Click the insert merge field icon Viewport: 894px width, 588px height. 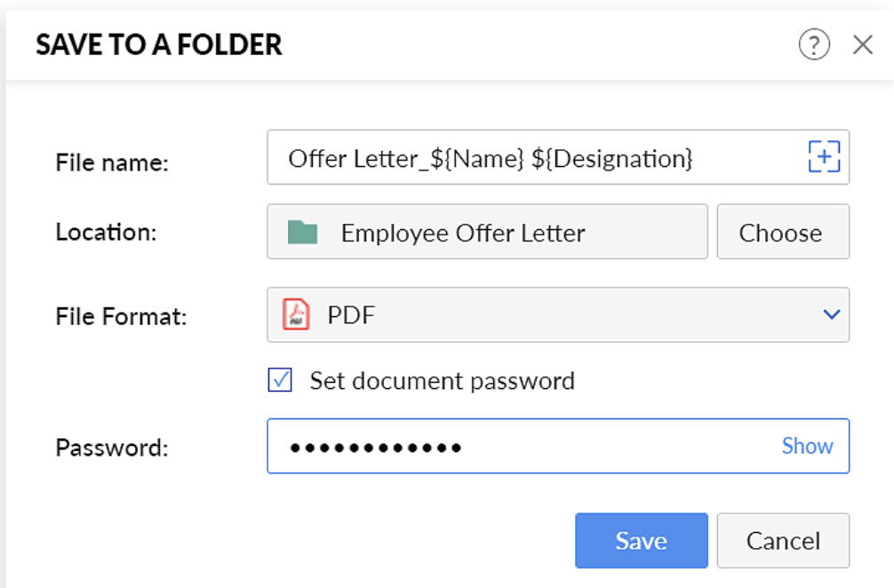tap(824, 156)
